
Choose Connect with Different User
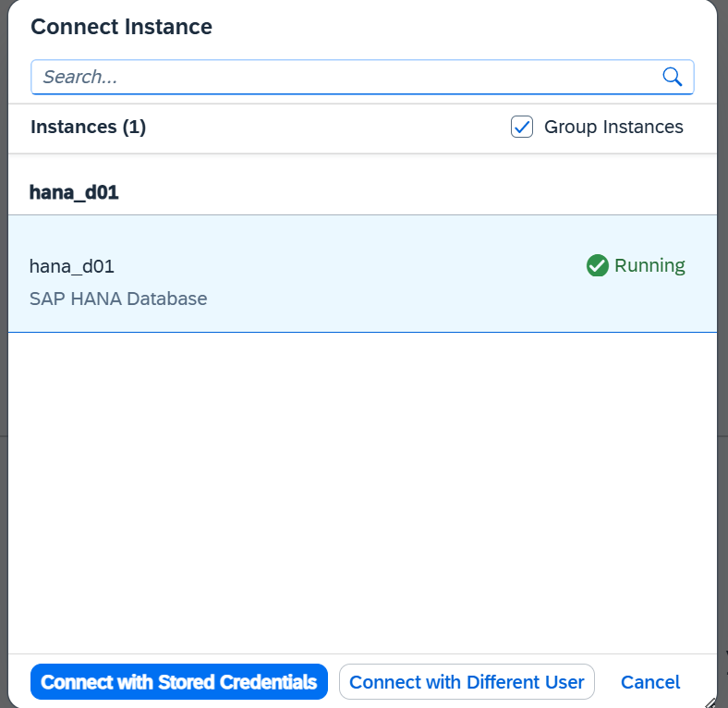point(467,681)
